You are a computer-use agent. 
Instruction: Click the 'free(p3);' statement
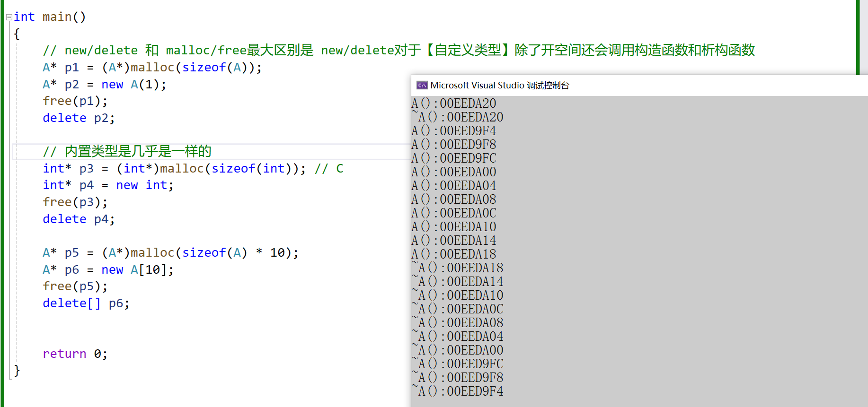[x=75, y=202]
